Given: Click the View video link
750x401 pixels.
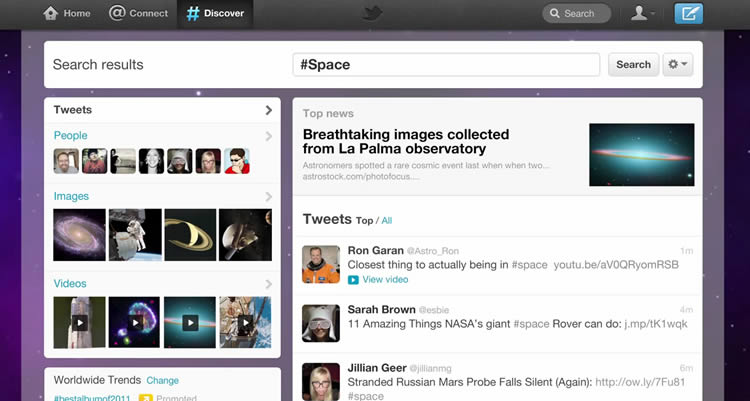Looking at the screenshot, I should click(x=385, y=279).
